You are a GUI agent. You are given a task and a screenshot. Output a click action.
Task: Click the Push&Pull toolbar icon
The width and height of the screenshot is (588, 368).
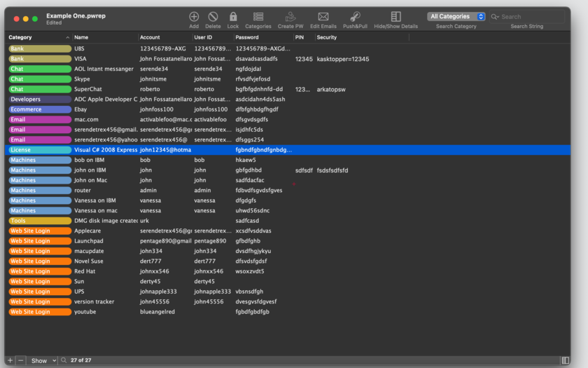355,17
